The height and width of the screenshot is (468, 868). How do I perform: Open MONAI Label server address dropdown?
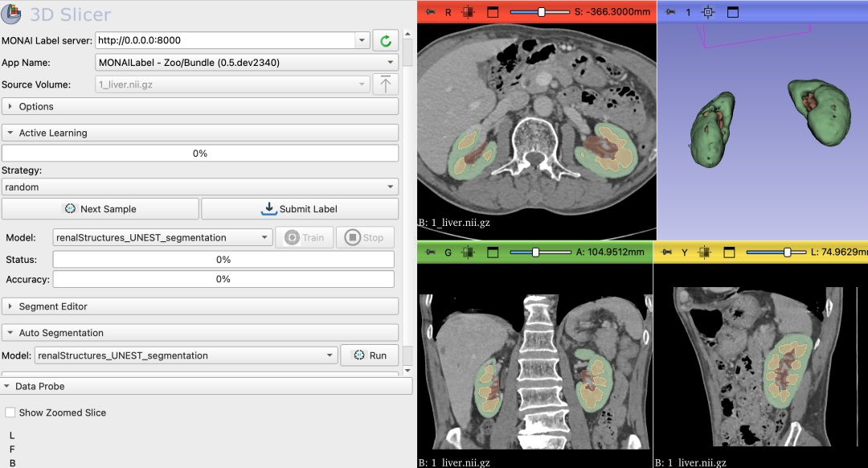(362, 40)
